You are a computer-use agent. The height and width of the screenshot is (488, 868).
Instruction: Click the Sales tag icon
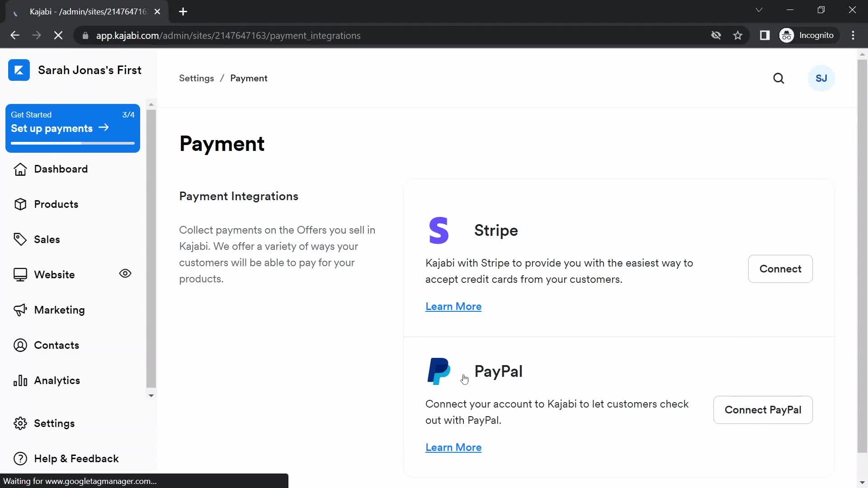click(x=20, y=239)
